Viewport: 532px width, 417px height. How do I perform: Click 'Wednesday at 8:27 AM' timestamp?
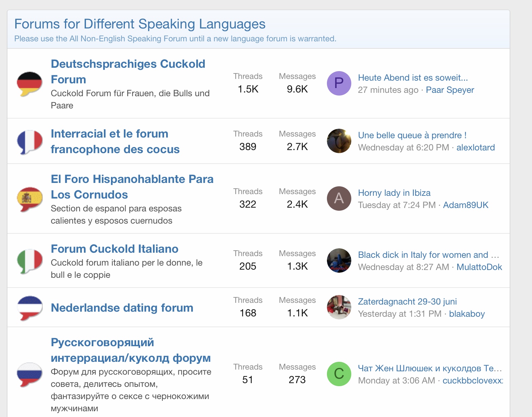pos(403,267)
